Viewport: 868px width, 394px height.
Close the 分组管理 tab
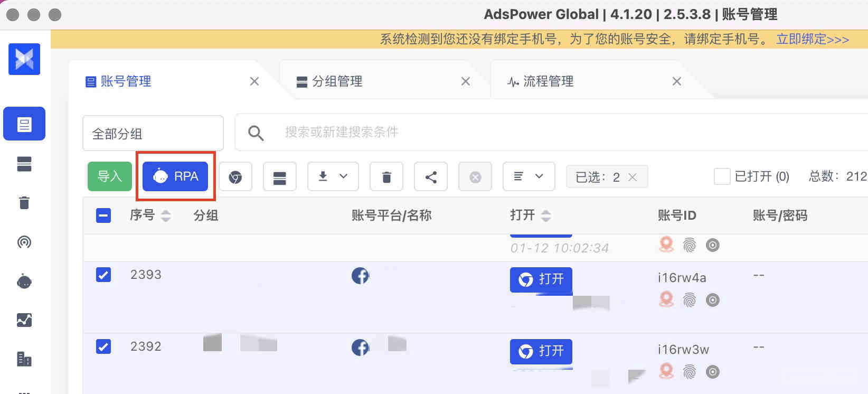[466, 81]
